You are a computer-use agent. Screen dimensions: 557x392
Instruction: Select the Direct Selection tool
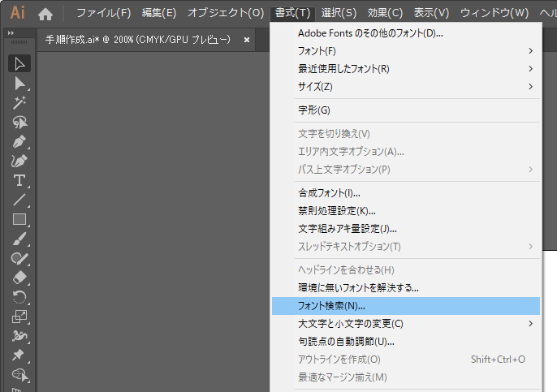click(x=19, y=84)
